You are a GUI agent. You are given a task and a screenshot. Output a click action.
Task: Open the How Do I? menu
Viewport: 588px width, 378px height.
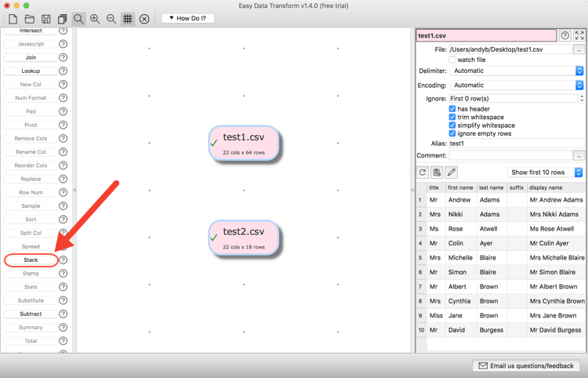[188, 18]
